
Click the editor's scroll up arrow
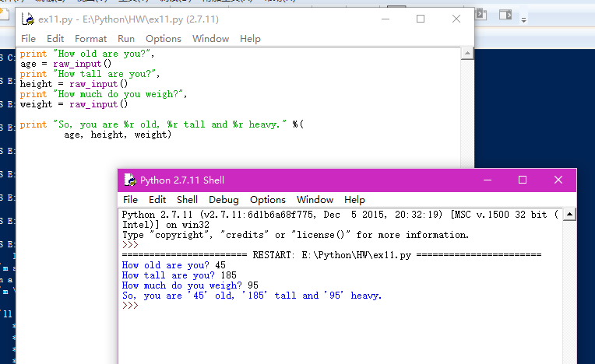pyautogui.click(x=466, y=54)
